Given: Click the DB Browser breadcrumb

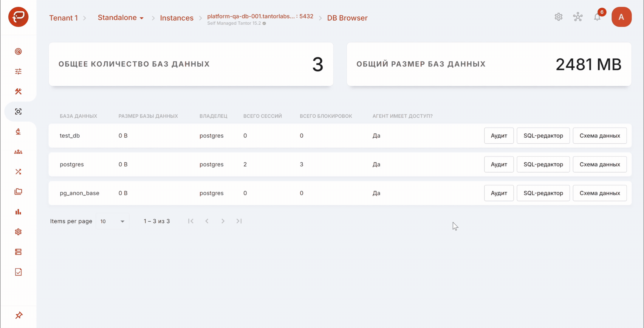Looking at the screenshot, I should coord(347,18).
